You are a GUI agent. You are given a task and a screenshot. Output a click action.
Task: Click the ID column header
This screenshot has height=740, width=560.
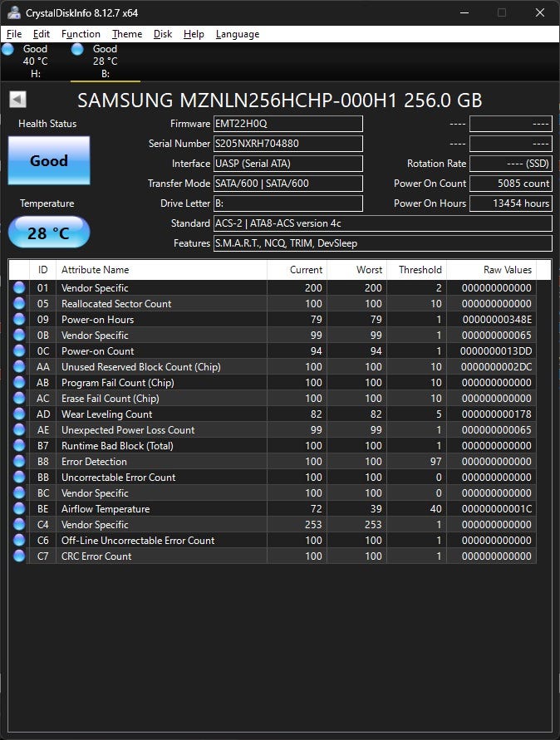click(x=42, y=269)
